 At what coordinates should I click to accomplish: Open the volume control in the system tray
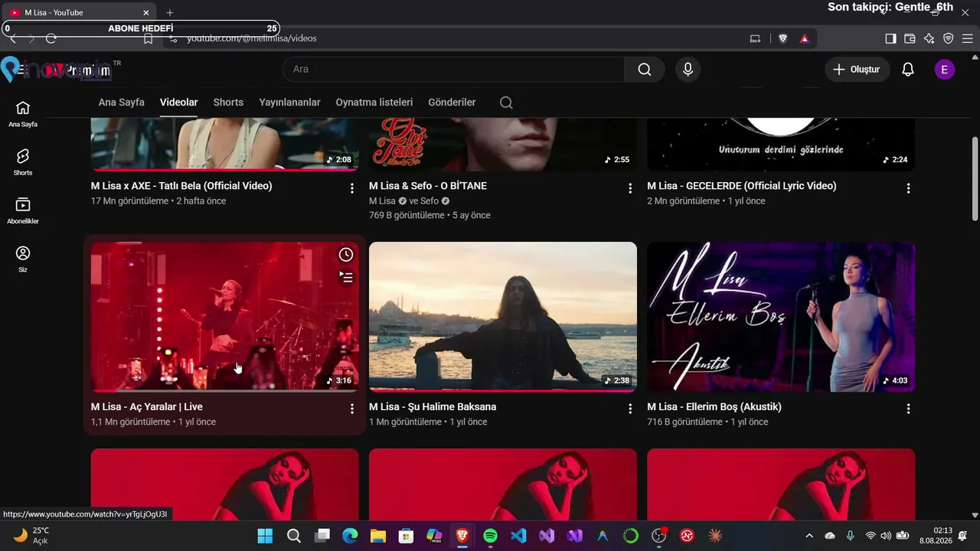886,536
